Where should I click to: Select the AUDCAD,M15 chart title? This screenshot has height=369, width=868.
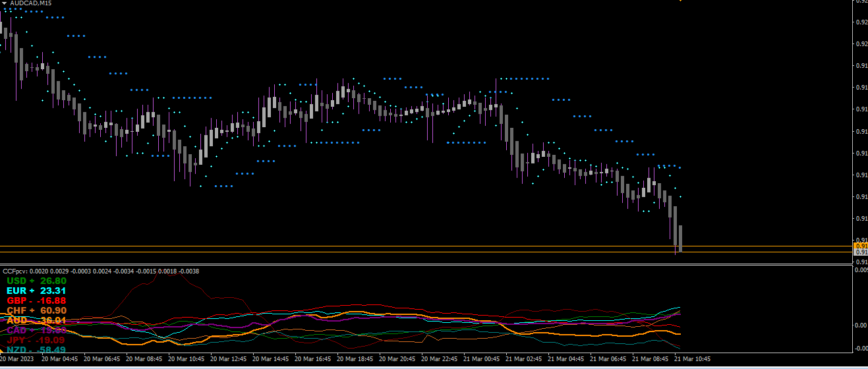click(30, 3)
